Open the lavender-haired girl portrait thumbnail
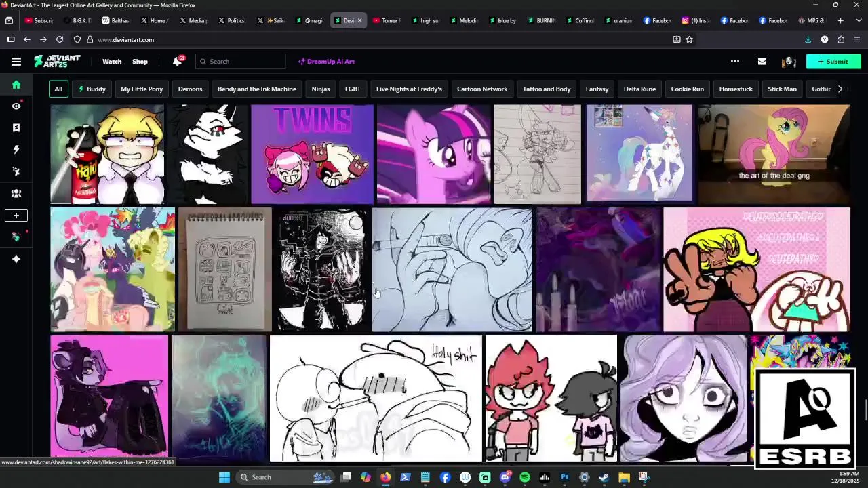This screenshot has width=868, height=488. [684, 398]
